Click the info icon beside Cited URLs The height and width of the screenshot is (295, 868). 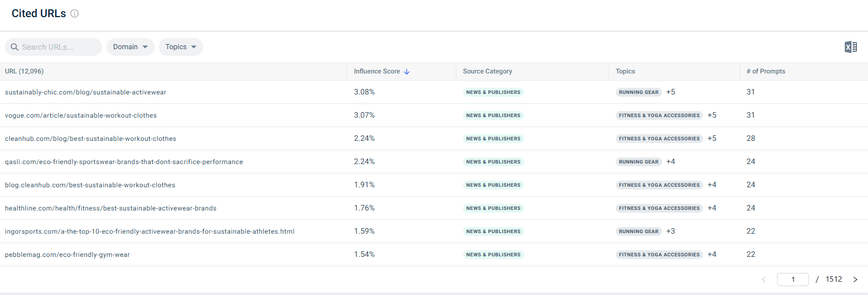74,14
